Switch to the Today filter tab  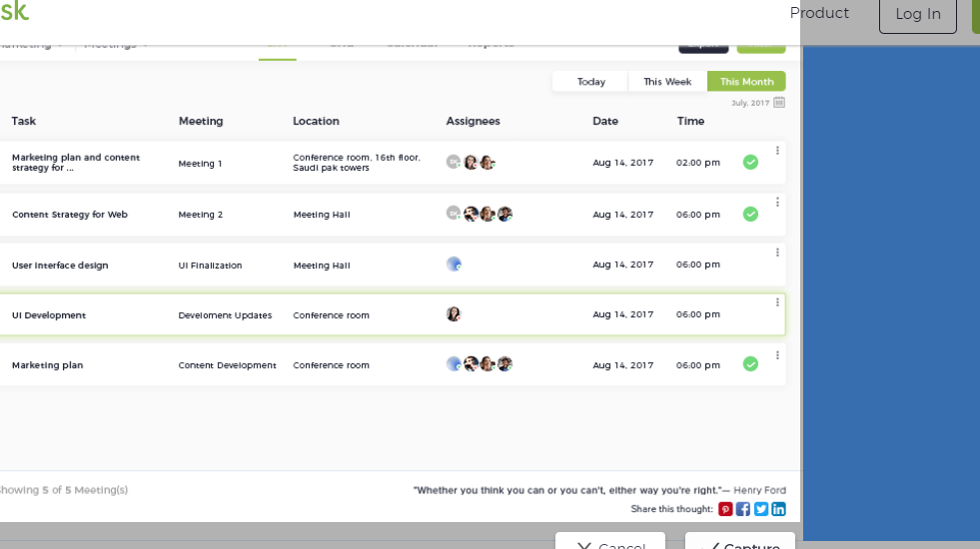(590, 82)
